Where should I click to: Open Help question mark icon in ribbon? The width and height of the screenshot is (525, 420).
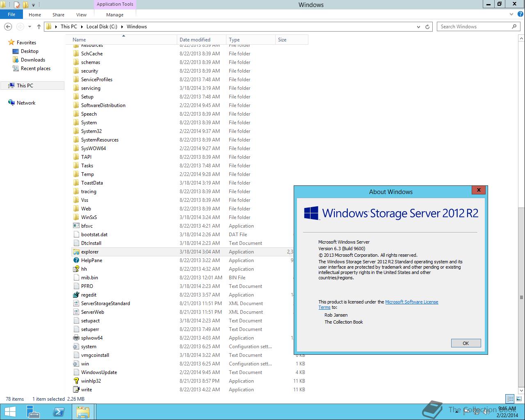pyautogui.click(x=520, y=14)
